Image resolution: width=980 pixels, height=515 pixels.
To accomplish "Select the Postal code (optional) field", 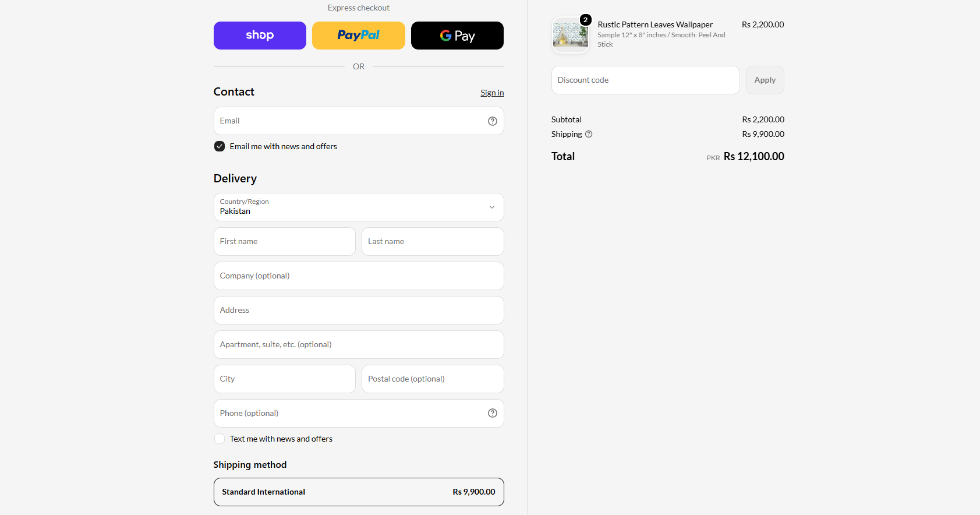I will point(433,379).
